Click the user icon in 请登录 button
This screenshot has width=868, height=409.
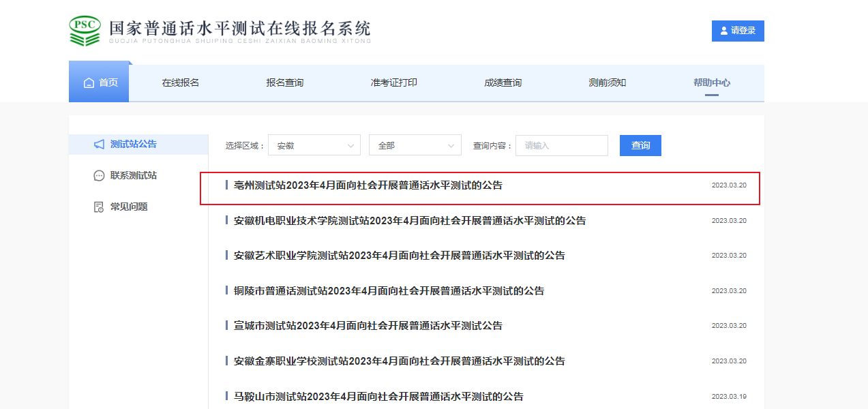(723, 31)
